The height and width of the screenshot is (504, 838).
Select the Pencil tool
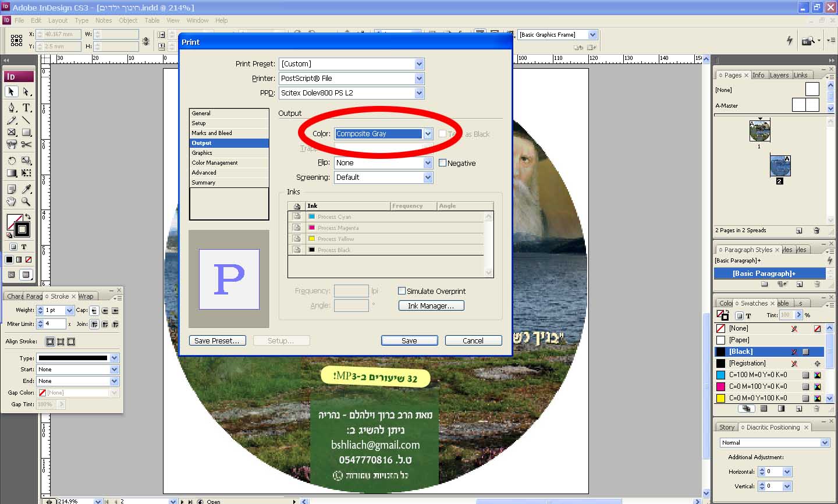coord(11,120)
